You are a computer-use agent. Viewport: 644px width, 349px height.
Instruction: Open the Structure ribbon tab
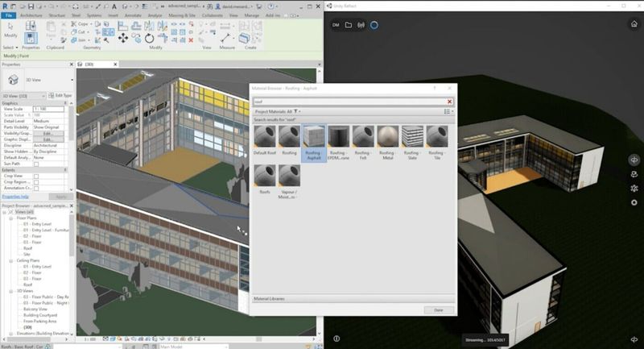coord(57,15)
